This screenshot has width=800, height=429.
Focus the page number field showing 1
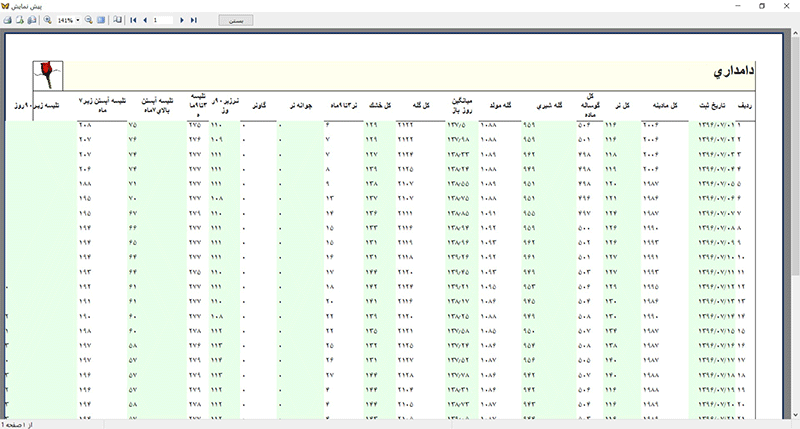coord(162,20)
